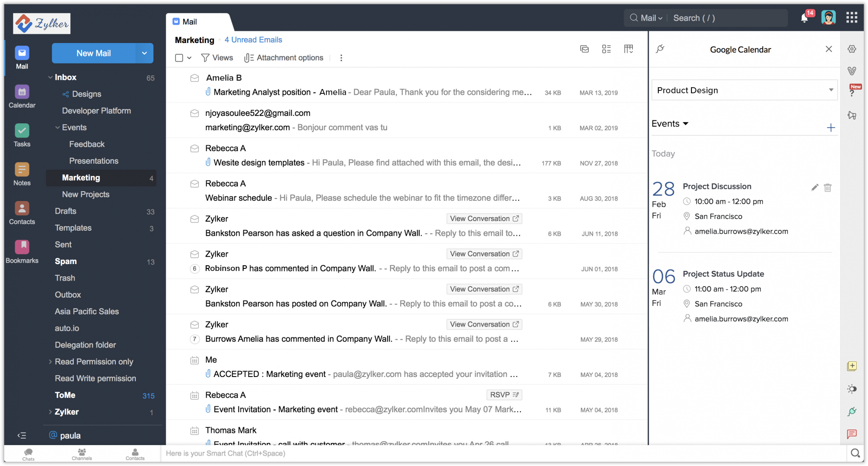The width and height of the screenshot is (868, 466).
Task: Collapse the left folder pane
Action: 22,435
